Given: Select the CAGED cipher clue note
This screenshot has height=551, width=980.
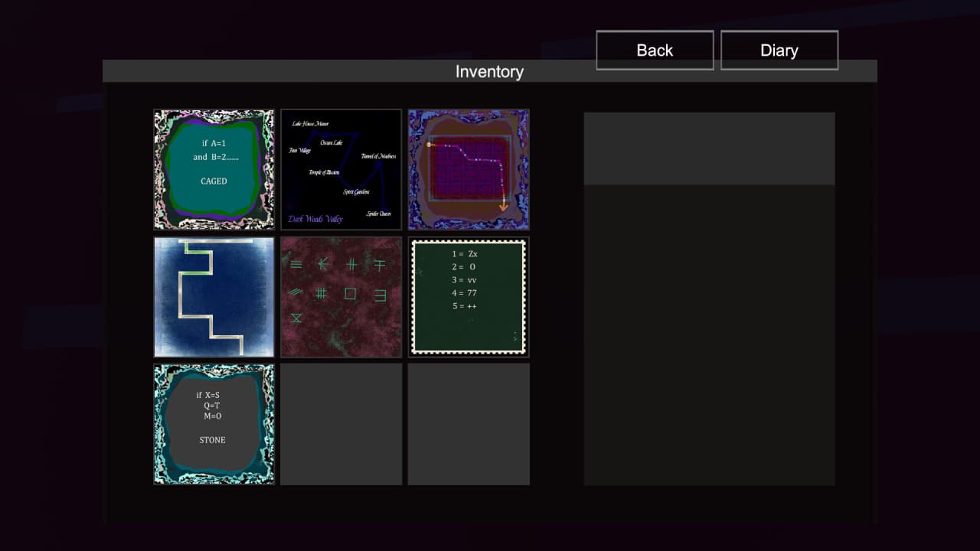Looking at the screenshot, I should (x=214, y=169).
